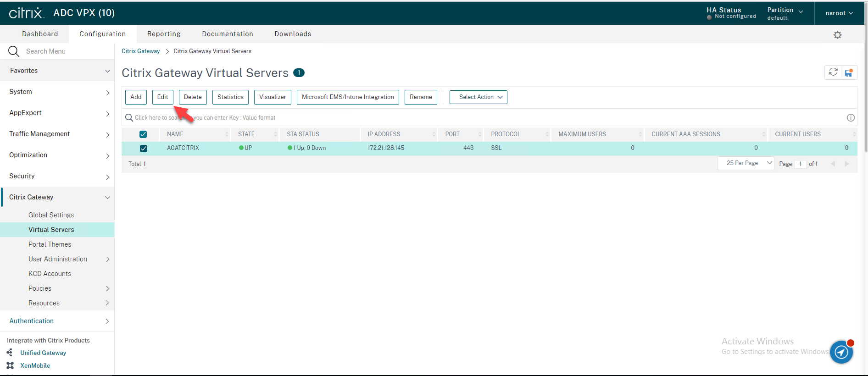Expand the Resources submenu

point(57,303)
